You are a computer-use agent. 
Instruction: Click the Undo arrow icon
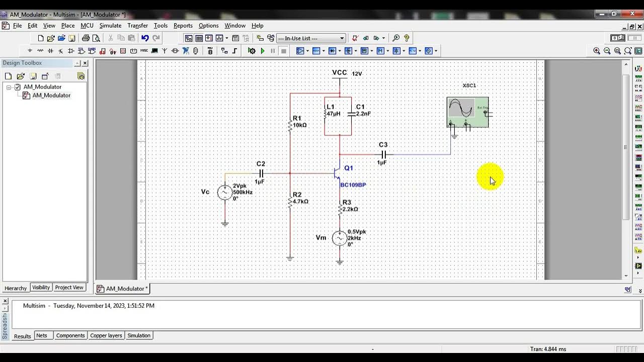tap(145, 38)
